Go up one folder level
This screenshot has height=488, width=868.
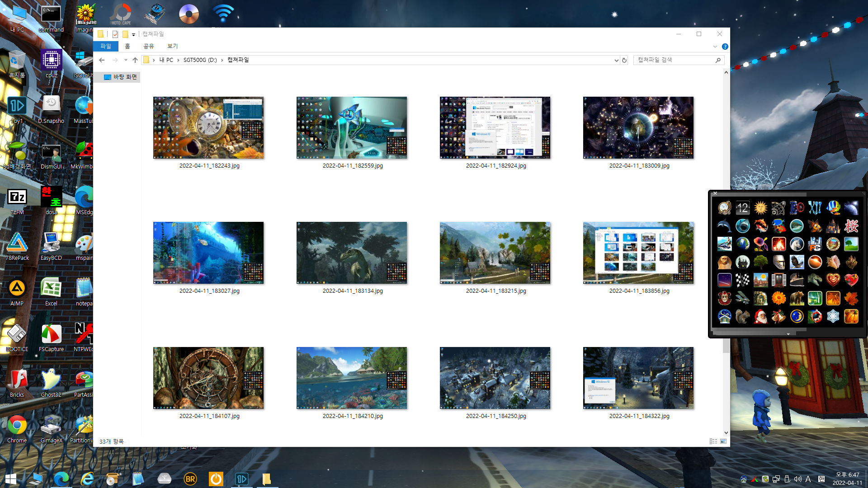coord(135,60)
